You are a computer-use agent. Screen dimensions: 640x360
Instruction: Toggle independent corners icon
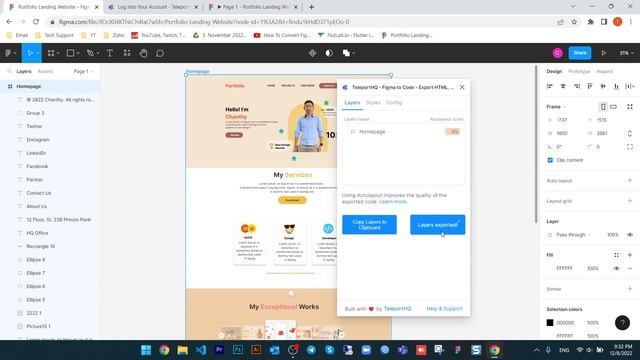click(630, 147)
